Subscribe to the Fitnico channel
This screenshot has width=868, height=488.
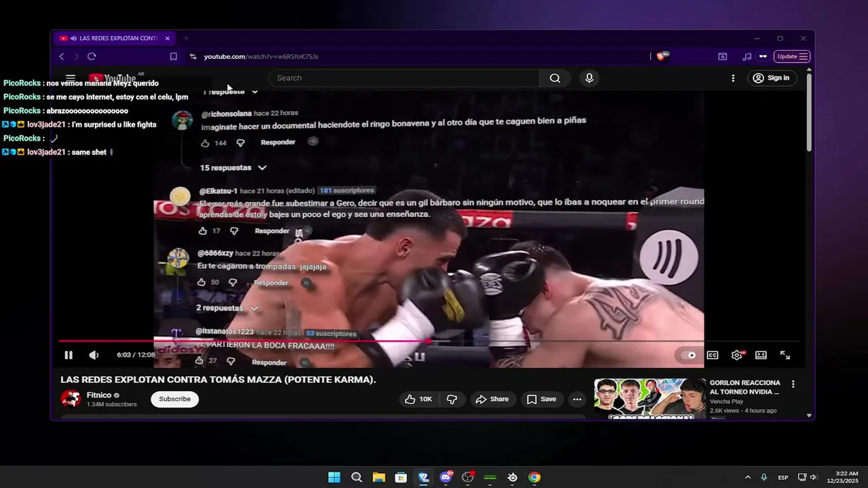175,399
